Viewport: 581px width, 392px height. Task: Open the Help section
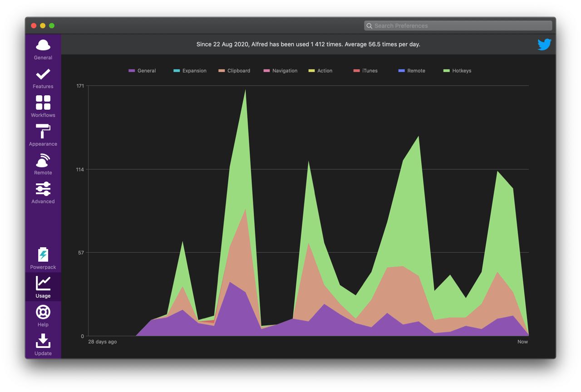(x=43, y=316)
